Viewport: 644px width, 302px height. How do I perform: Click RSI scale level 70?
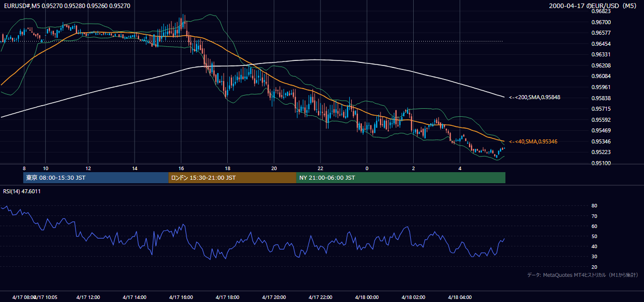[594, 216]
